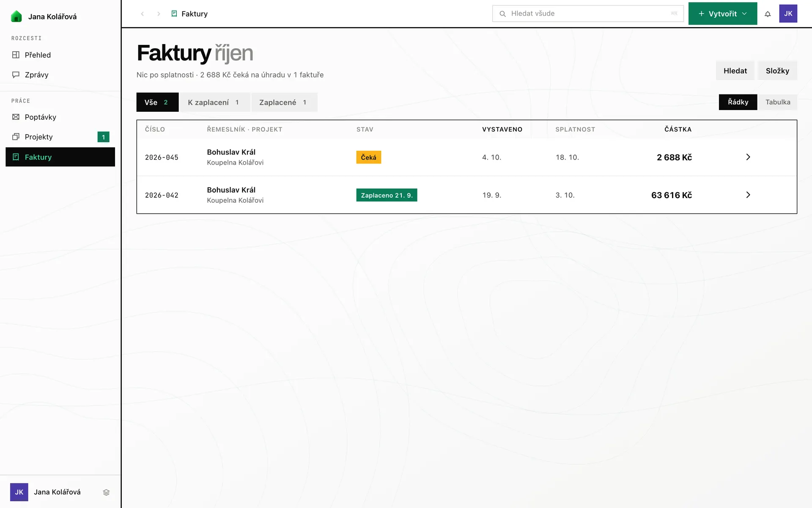
Task: Open the Zprávy messages icon
Action: click(16, 75)
